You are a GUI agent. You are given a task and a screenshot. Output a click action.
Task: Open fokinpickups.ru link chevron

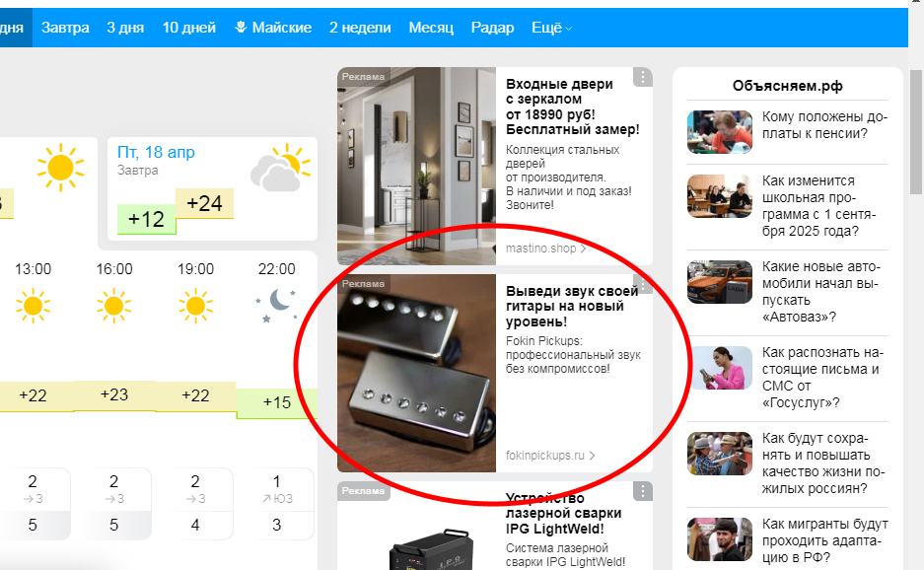click(592, 456)
